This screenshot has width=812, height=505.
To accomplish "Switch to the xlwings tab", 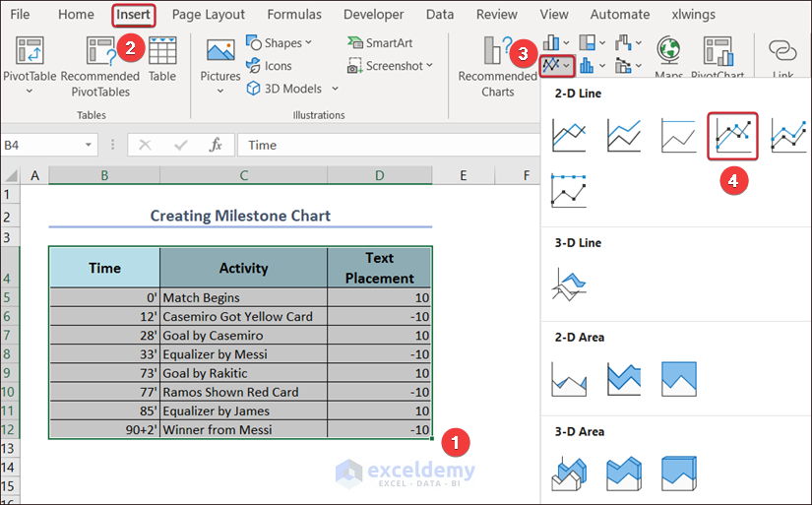I will (694, 15).
